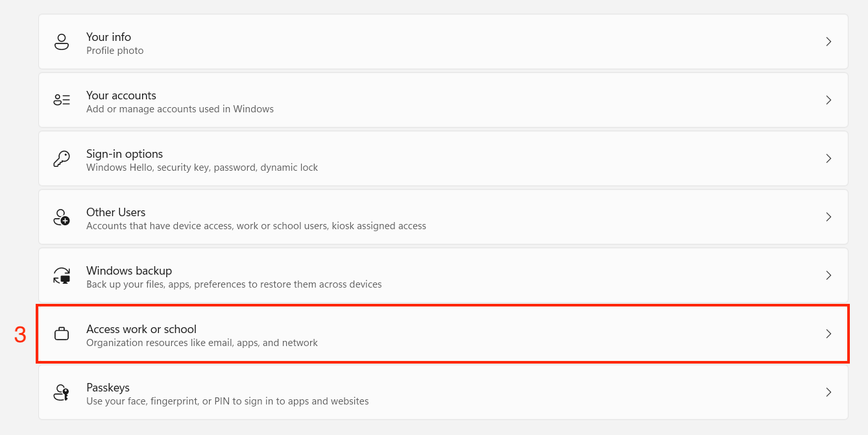Select the "Your accounts" title text
Image resolution: width=868 pixels, height=435 pixels.
click(x=121, y=95)
